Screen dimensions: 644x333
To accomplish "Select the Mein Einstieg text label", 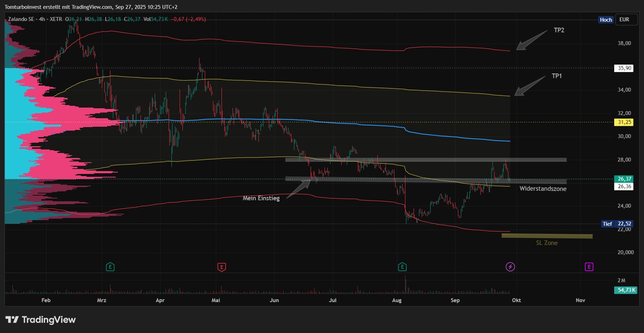I will [x=261, y=198].
